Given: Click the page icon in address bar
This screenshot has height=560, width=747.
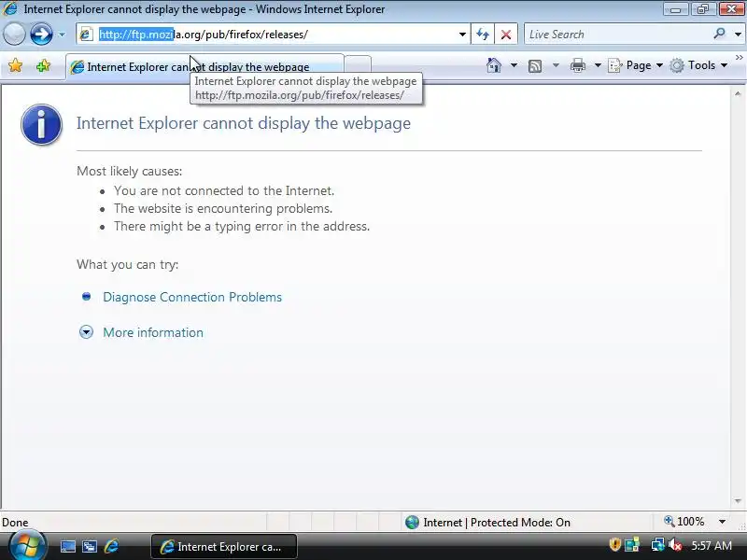Looking at the screenshot, I should click(86, 35).
